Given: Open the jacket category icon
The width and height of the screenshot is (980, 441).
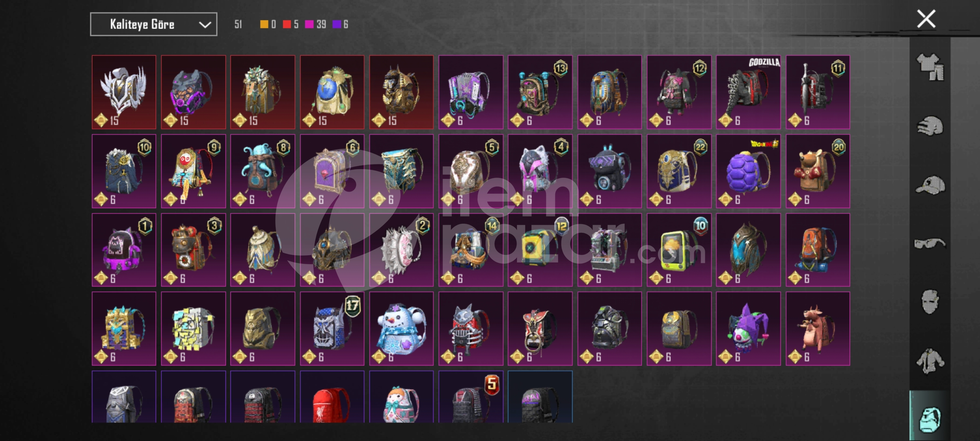Looking at the screenshot, I should [930, 361].
